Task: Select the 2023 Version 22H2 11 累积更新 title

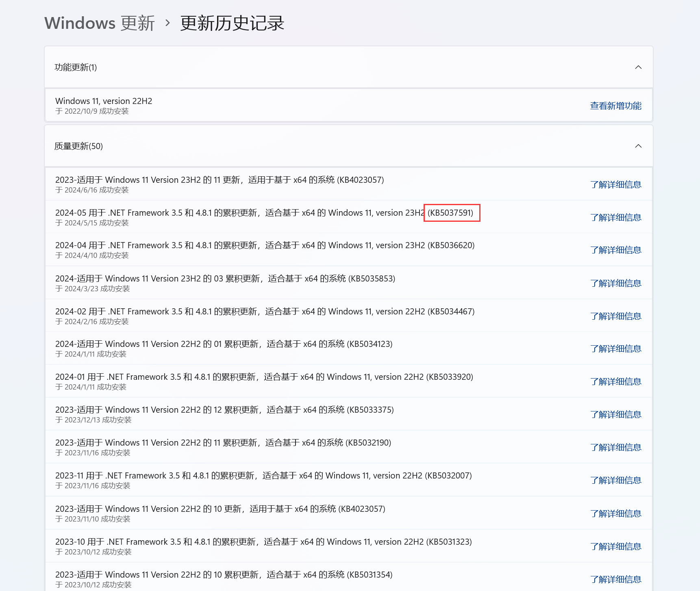Action: (x=223, y=443)
